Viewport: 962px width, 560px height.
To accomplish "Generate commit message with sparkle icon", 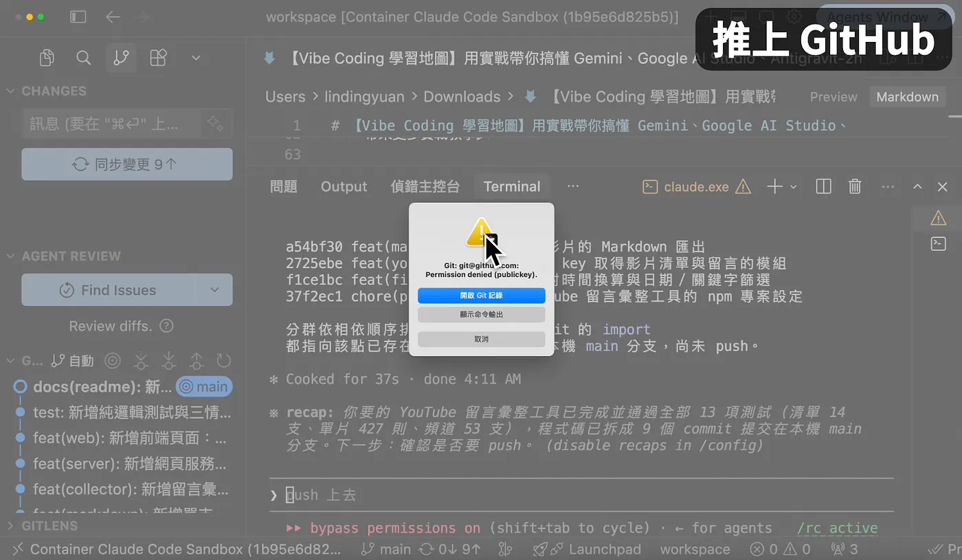I will tap(215, 124).
